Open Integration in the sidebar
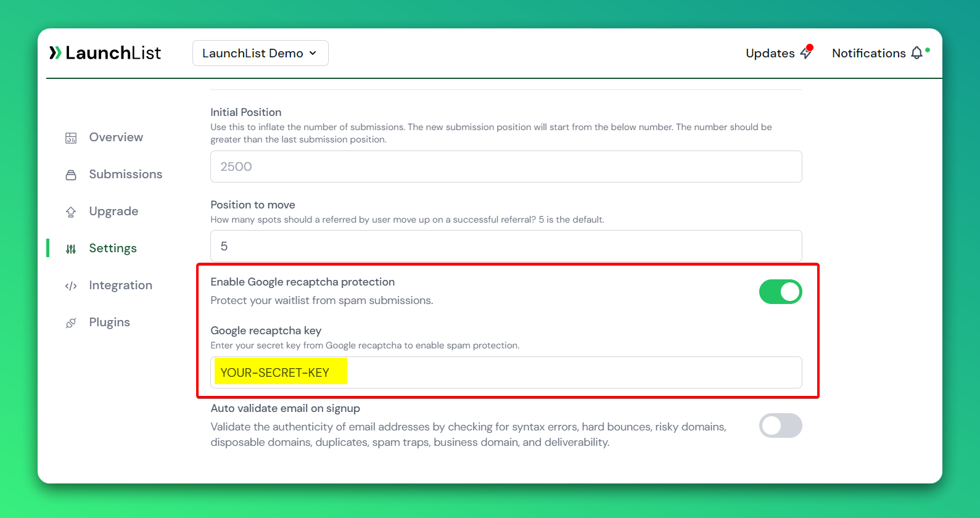Image resolution: width=980 pixels, height=518 pixels. point(120,285)
